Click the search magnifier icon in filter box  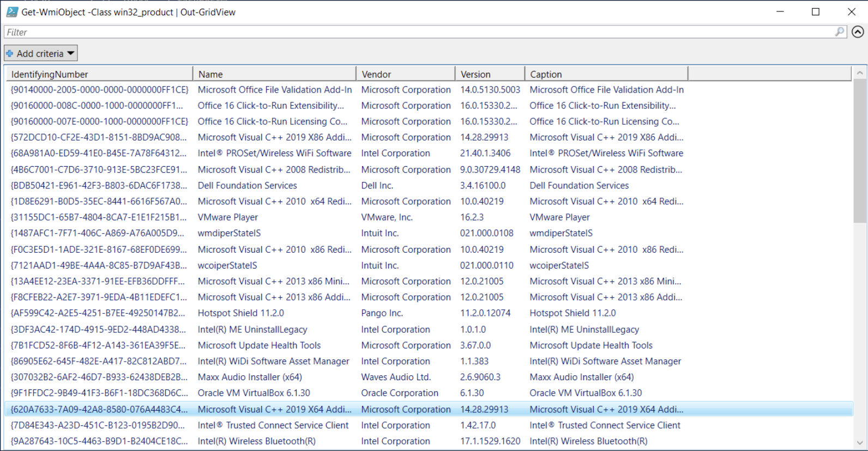[x=840, y=32]
